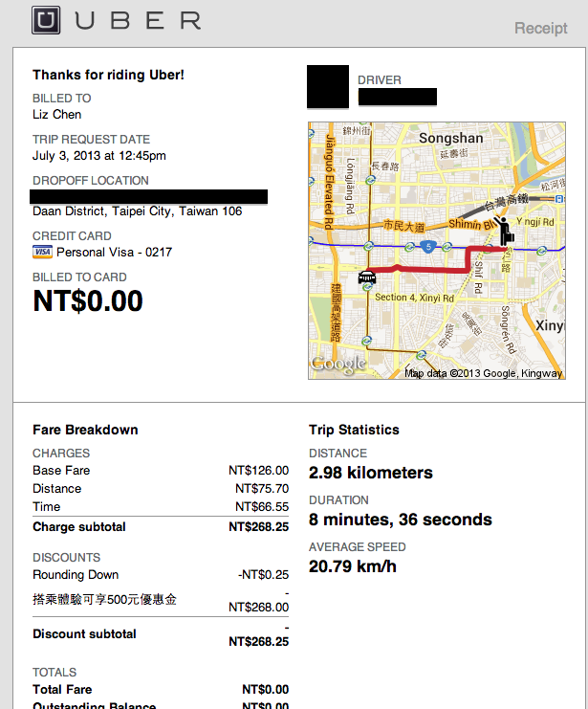
Task: Click the Personal Visa - 0217 text
Action: click(x=115, y=252)
